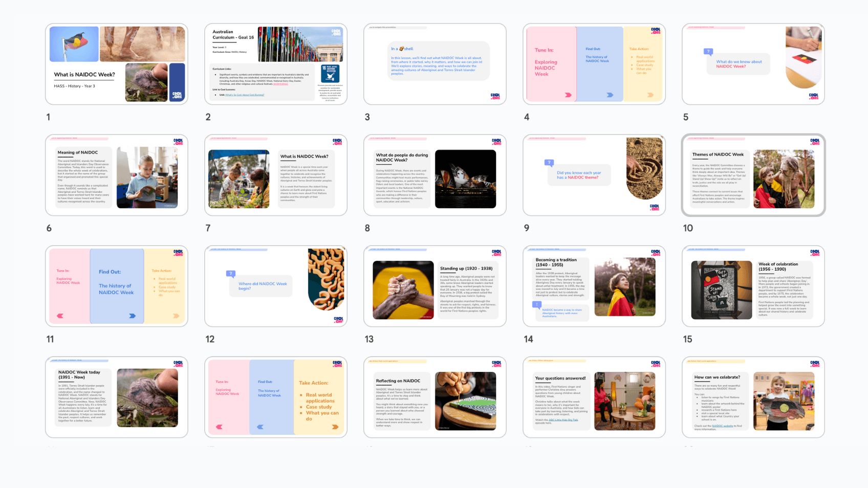The height and width of the screenshot is (488, 868).
Task: Open the Cool Burning unit link on slide 2
Action: coord(245,95)
